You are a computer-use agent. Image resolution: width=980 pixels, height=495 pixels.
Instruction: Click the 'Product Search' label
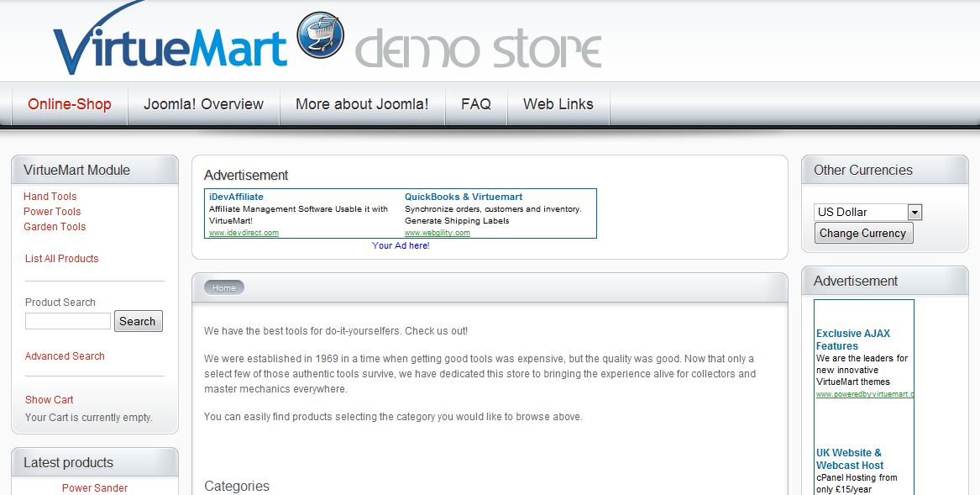coord(60,303)
